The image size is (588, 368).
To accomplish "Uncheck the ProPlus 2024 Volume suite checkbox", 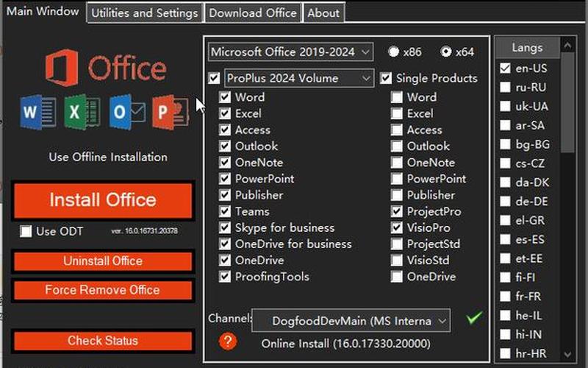I will pos(214,78).
